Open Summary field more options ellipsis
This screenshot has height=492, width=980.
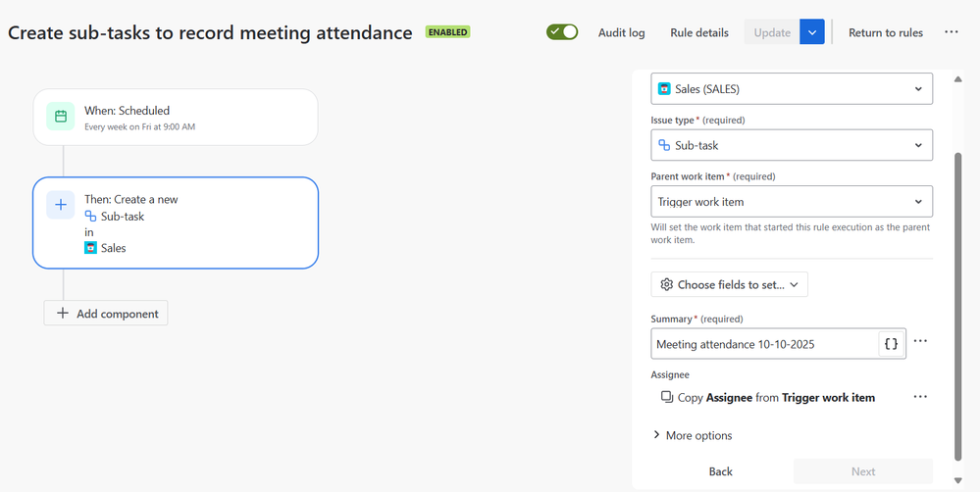[x=920, y=342]
